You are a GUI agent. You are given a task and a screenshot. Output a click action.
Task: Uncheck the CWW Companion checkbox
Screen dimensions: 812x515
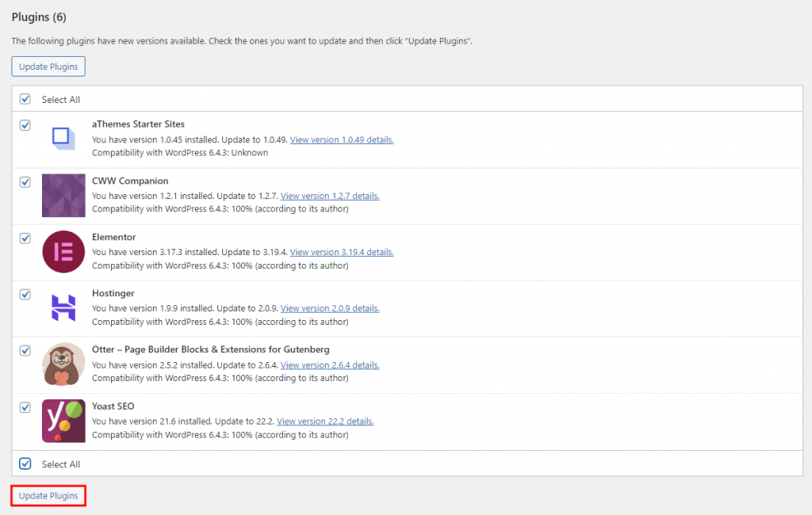point(25,181)
